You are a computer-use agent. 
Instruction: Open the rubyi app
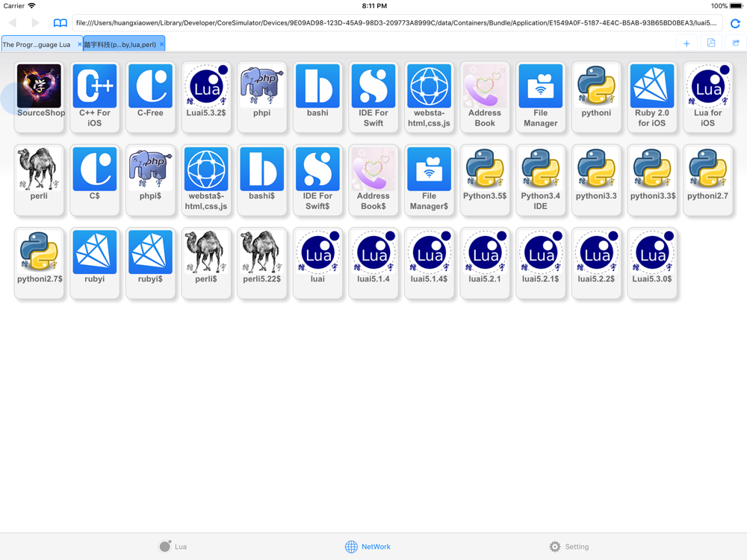pos(95,264)
